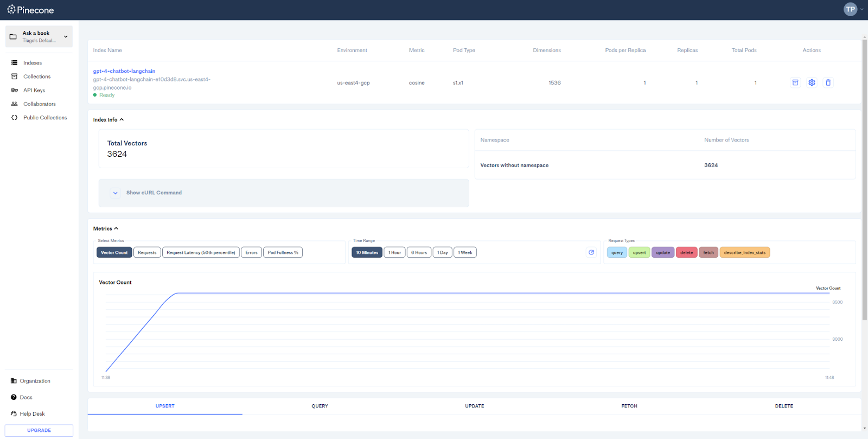Expand the account menu chevron beside TP

(x=861, y=9)
